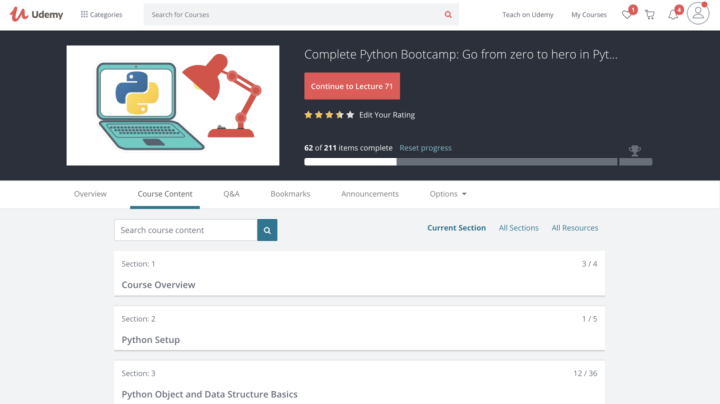Select the Current Section filter
720x404 pixels.
tap(456, 228)
